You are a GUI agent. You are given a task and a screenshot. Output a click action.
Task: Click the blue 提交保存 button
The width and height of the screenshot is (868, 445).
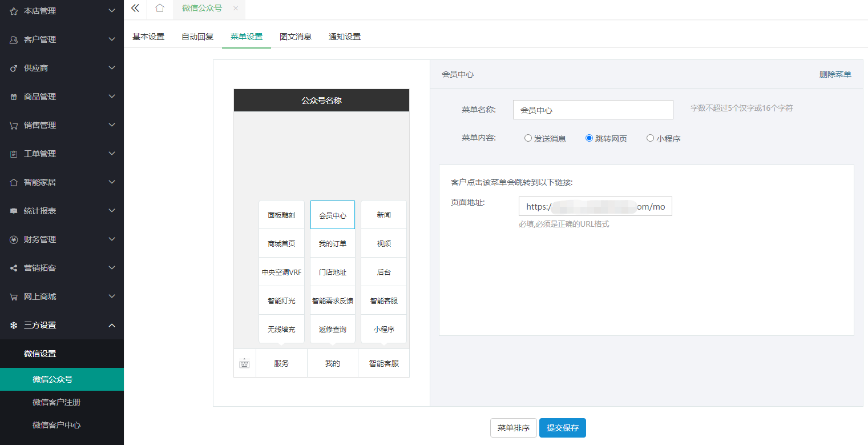click(563, 428)
